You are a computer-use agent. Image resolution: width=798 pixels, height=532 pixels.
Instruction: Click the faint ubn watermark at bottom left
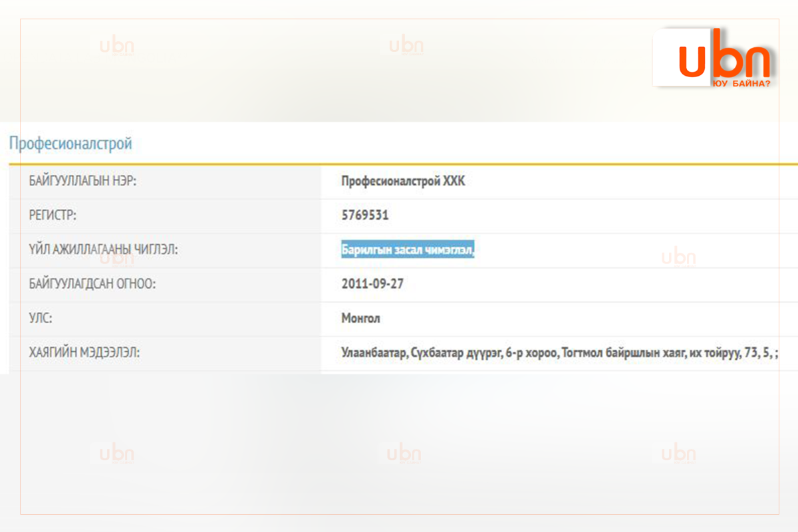[x=117, y=454]
